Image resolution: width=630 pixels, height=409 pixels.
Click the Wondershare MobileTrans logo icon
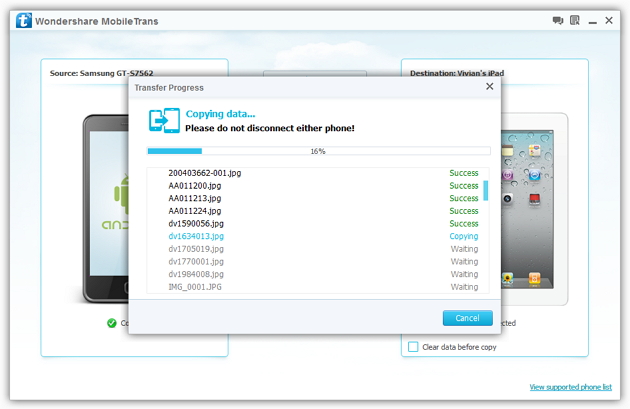[24, 20]
